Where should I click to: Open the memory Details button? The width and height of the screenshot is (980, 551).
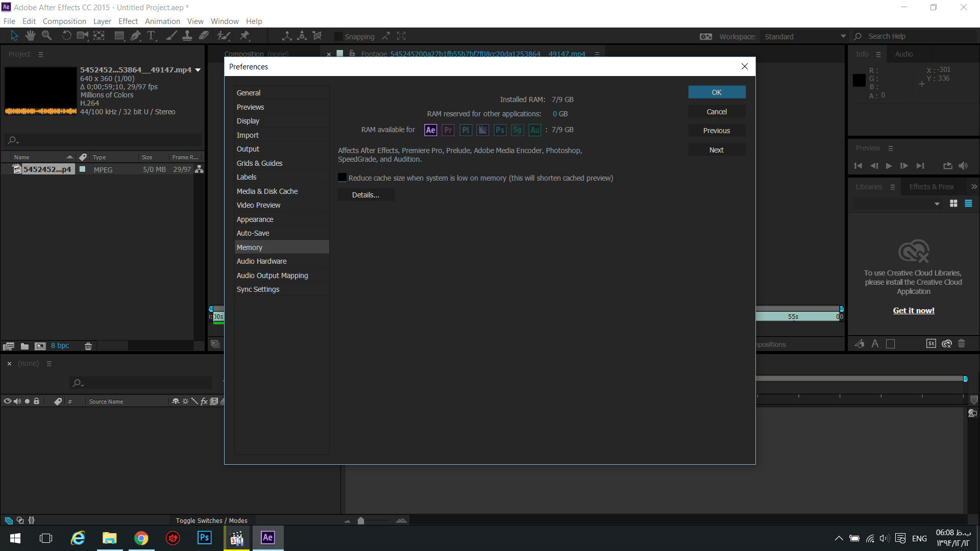365,195
